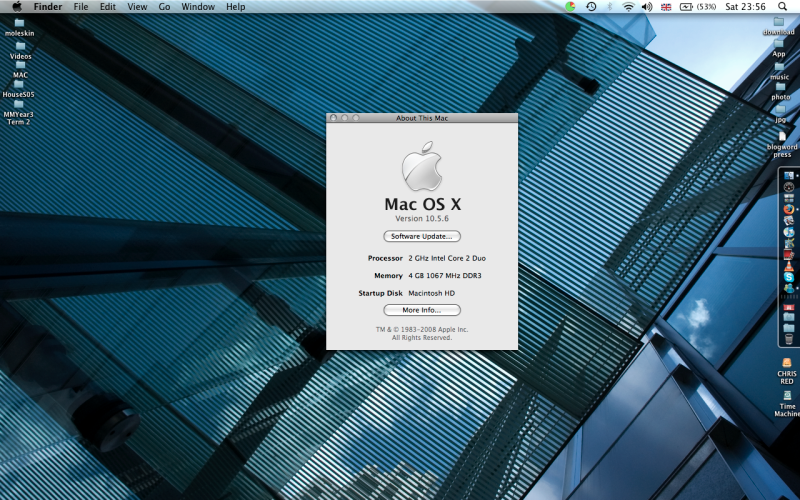Open the volume control icon
This screenshot has width=800, height=500.
(646, 7)
